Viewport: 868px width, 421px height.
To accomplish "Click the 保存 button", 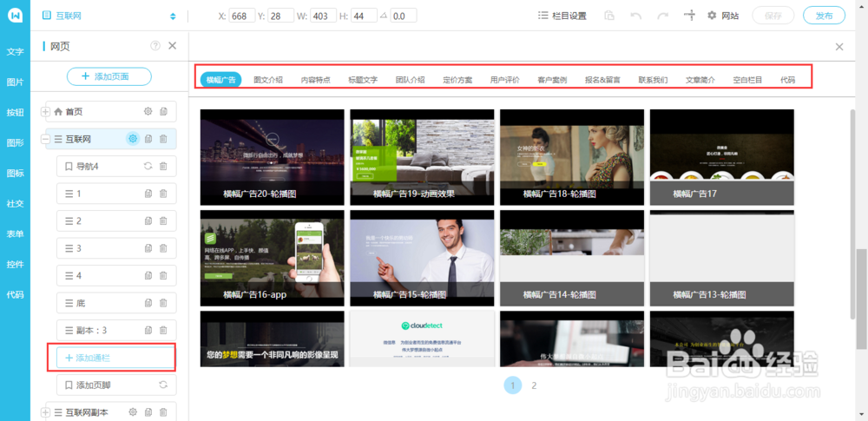I will point(773,16).
